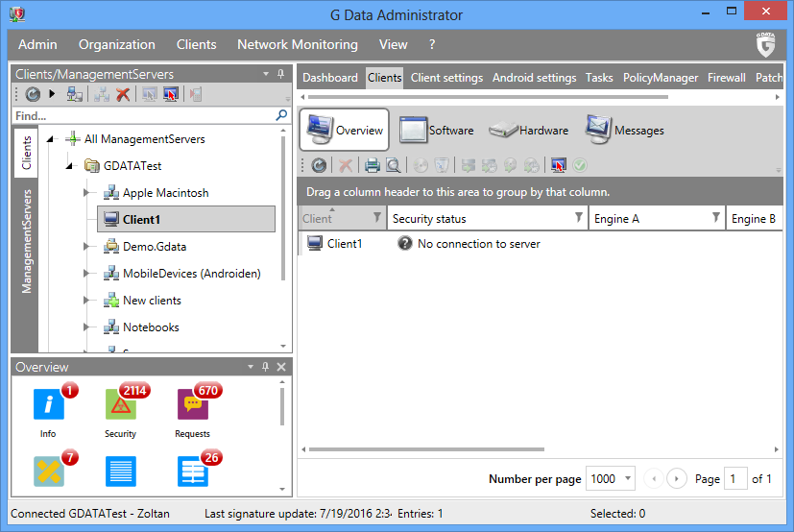The image size is (794, 532).
Task: Open the Security status column filter
Action: [578, 219]
